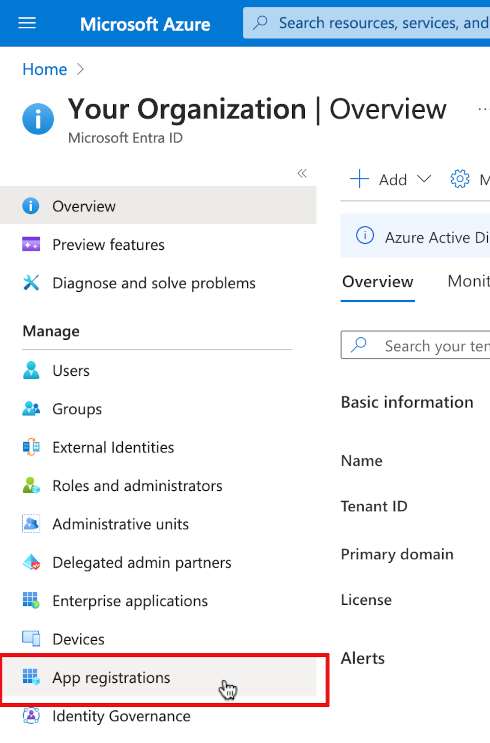The width and height of the screenshot is (490, 743).
Task: Go to Home breadcrumb link
Action: point(45,69)
